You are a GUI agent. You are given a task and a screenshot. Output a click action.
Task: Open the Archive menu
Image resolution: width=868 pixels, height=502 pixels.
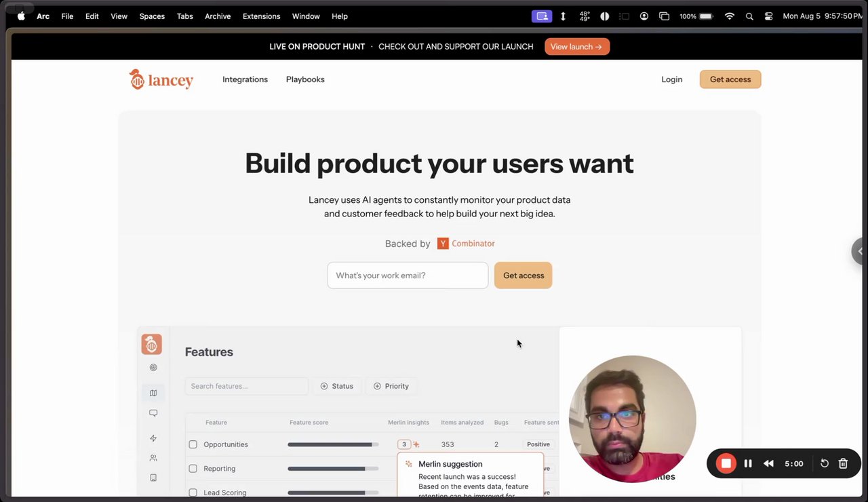click(x=218, y=16)
